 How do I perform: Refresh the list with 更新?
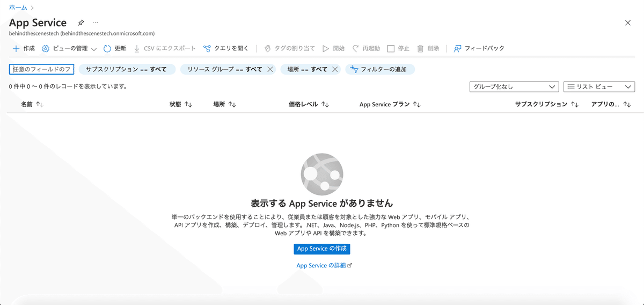tap(114, 48)
